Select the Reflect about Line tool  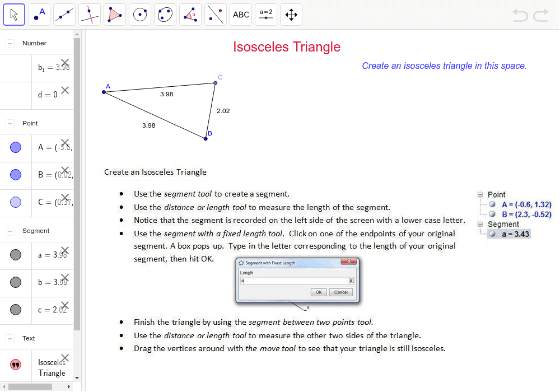tap(216, 15)
